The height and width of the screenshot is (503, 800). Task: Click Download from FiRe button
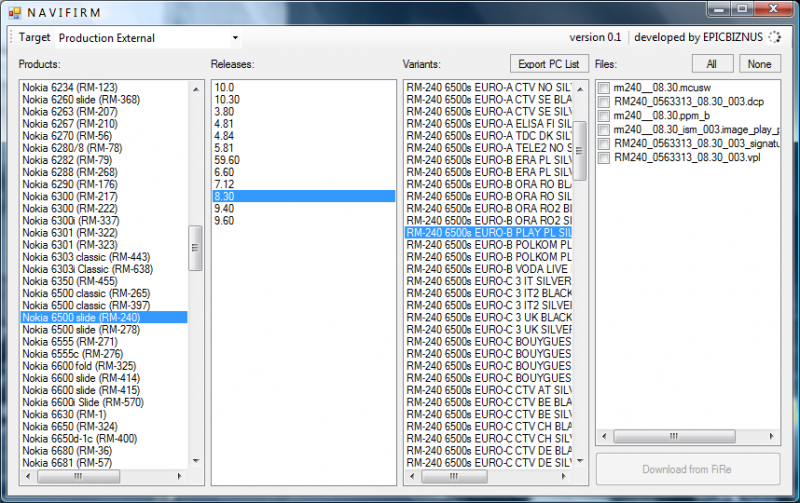(x=687, y=469)
